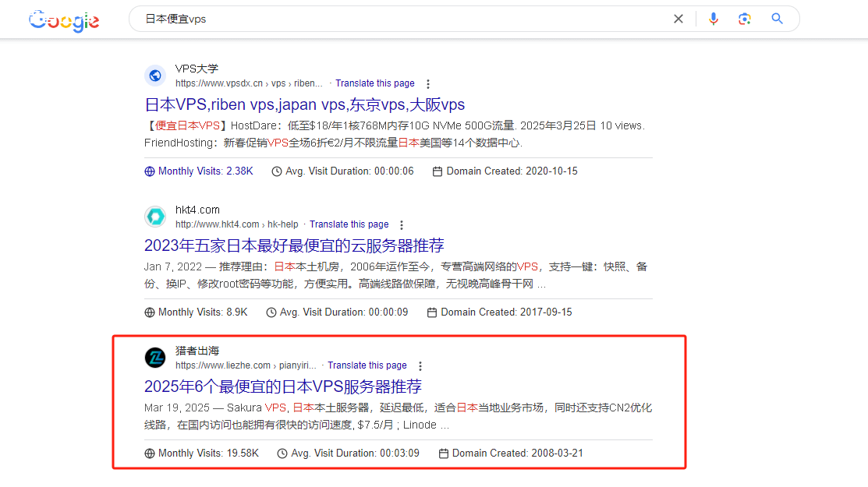Click the globe icon beside Monthly Visits 2.38K

click(150, 171)
